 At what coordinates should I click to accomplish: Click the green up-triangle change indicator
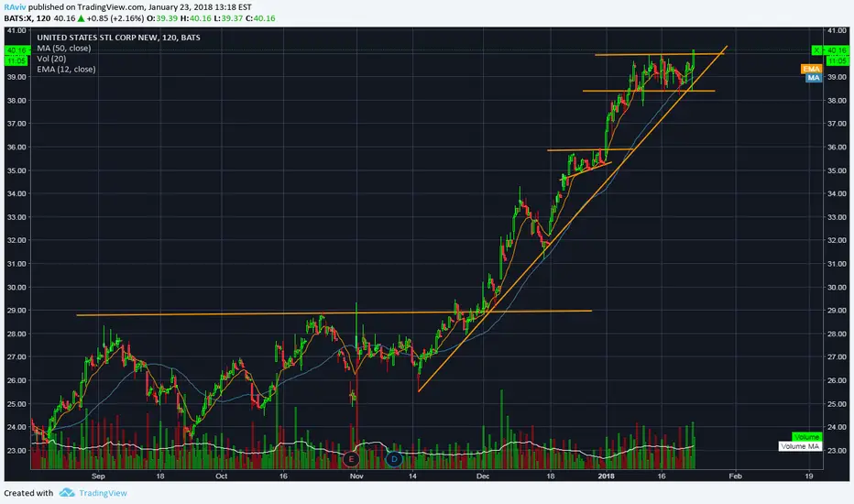[x=81, y=18]
